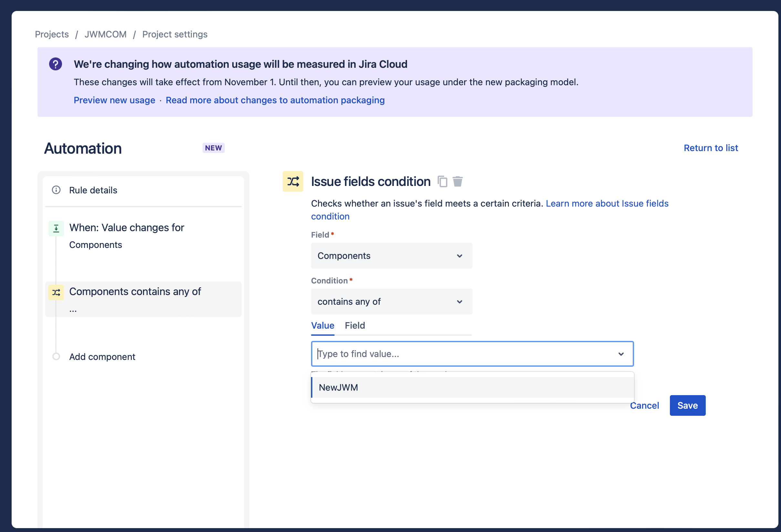This screenshot has height=532, width=781.
Task: Focus the Type to find value input
Action: [x=464, y=354]
